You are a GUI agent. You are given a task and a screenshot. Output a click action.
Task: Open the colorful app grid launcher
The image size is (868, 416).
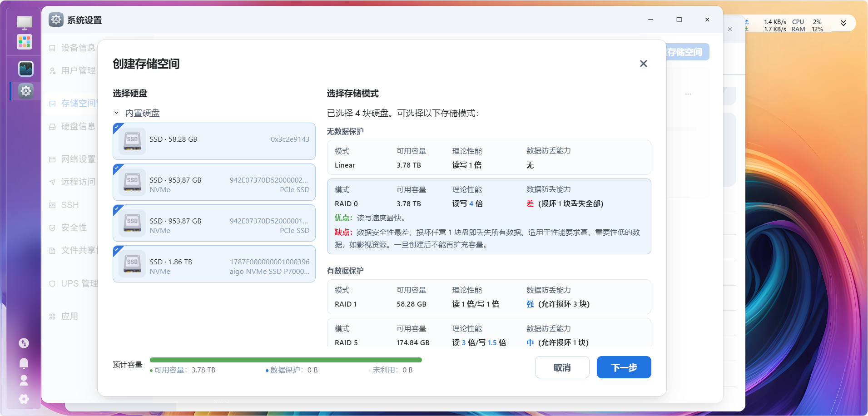click(25, 42)
